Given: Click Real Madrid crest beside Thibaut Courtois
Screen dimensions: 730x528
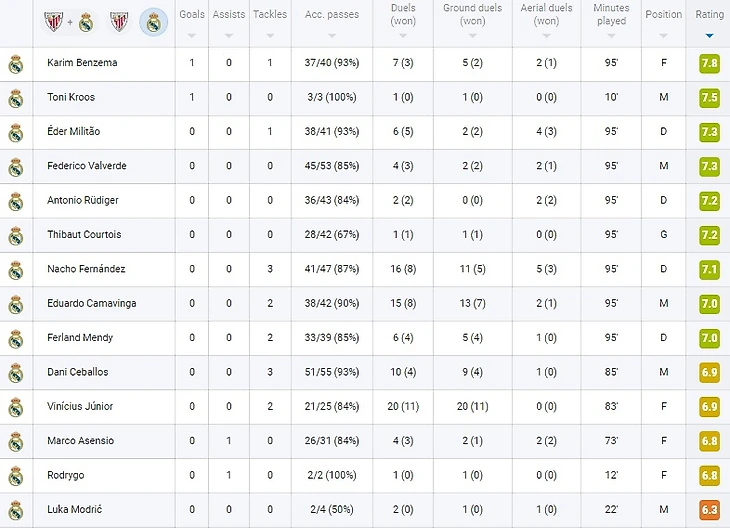Looking at the screenshot, I should [x=16, y=236].
